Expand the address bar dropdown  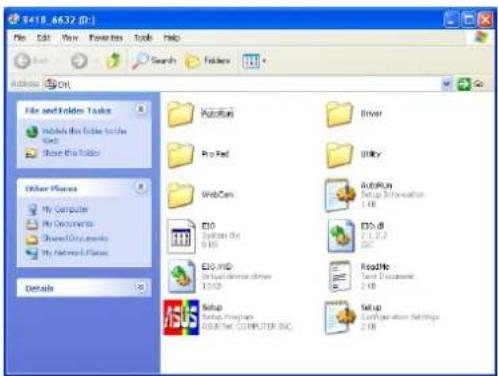pos(447,84)
